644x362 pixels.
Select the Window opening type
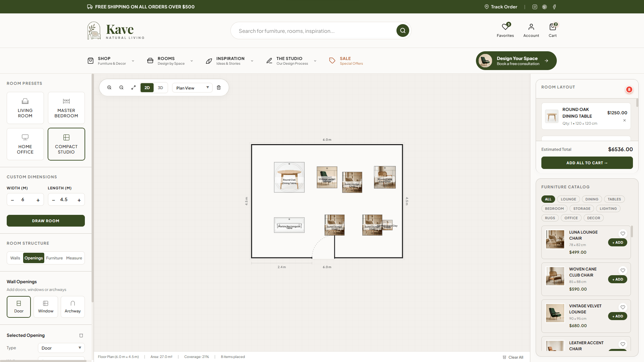click(x=46, y=307)
